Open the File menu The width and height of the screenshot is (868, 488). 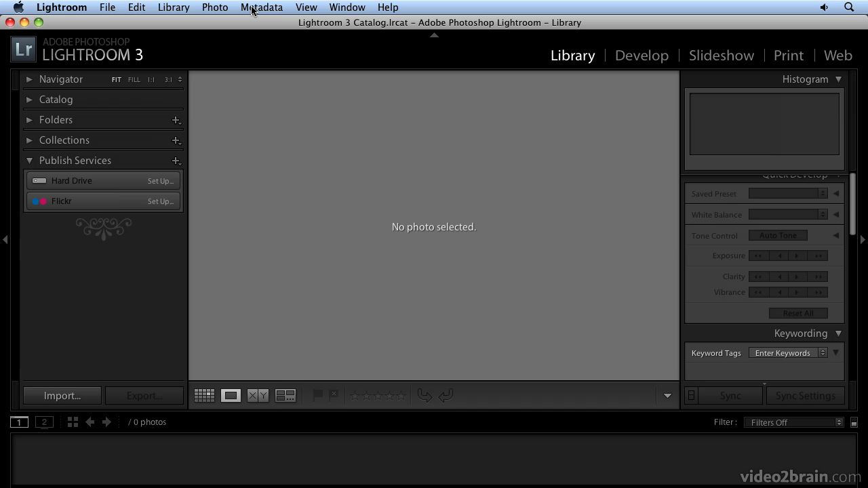tap(107, 7)
